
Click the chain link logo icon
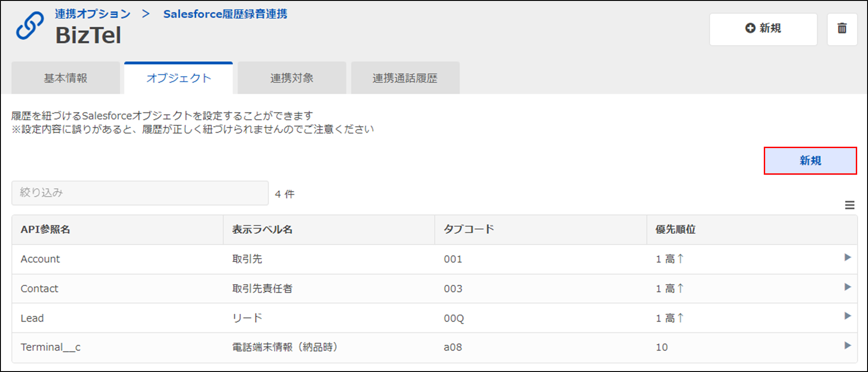30,26
